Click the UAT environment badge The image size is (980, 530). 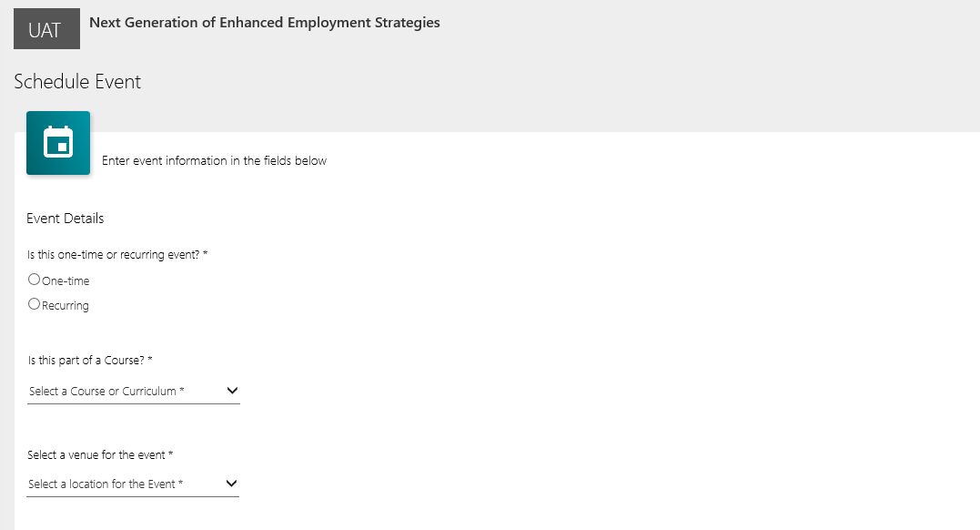coord(46,30)
